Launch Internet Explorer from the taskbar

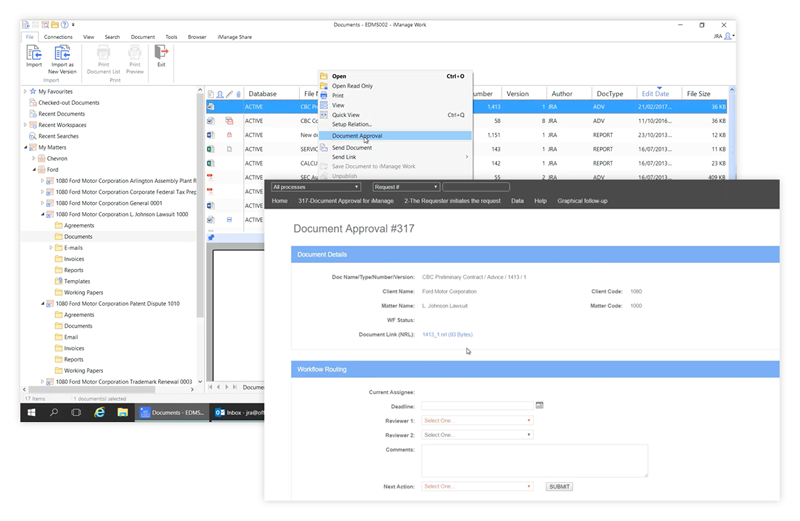click(x=99, y=412)
